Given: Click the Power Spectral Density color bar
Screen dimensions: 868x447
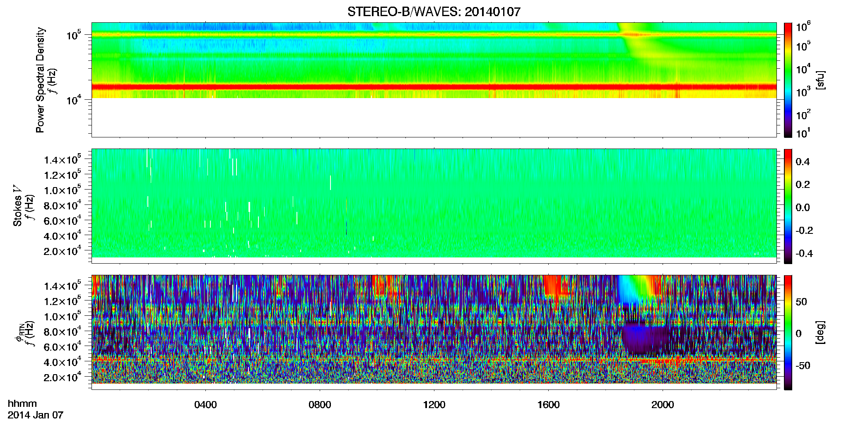Looking at the screenshot, I should [788, 80].
